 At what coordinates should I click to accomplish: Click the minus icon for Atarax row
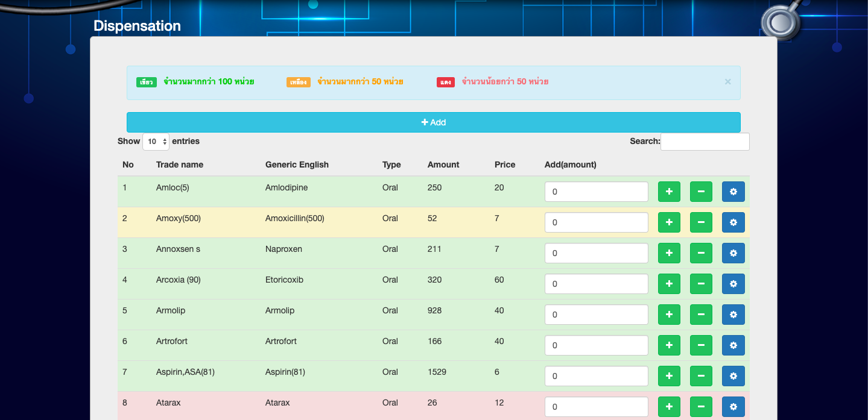coord(701,407)
